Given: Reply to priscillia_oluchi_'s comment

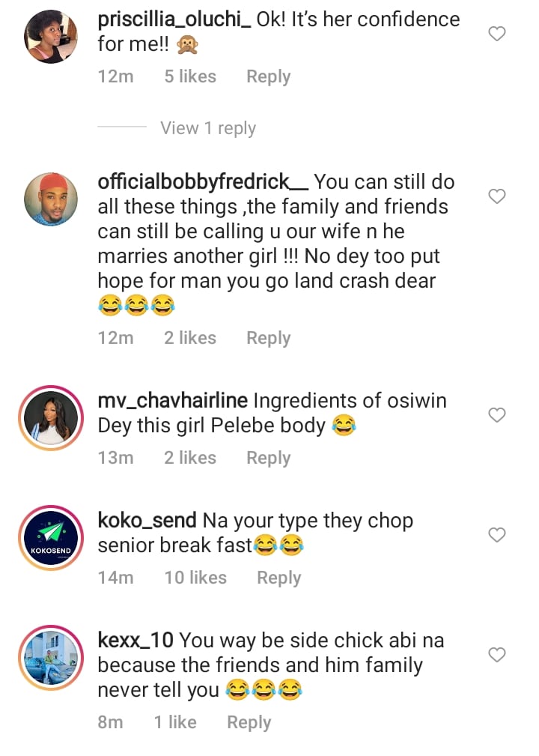Looking at the screenshot, I should tap(268, 76).
